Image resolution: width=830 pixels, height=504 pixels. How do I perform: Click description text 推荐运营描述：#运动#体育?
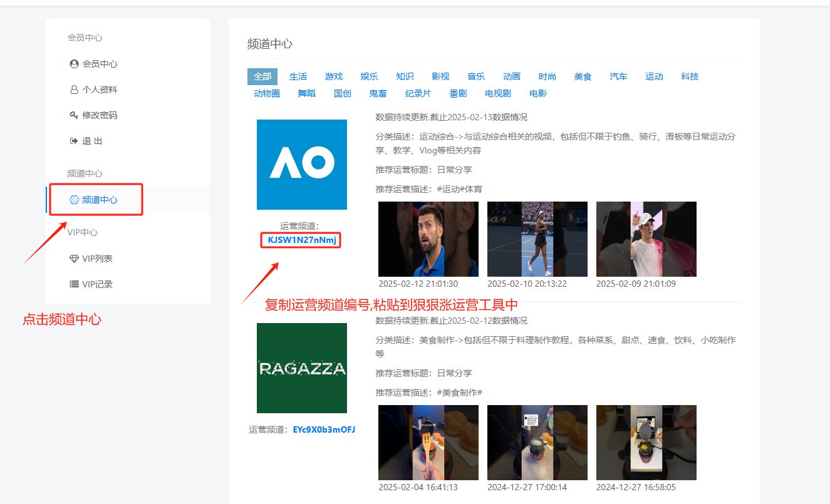(429, 189)
